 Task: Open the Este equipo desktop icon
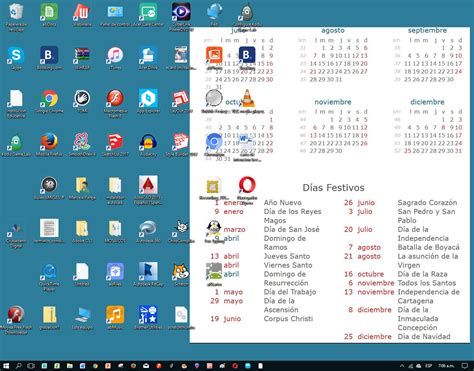pos(82,314)
